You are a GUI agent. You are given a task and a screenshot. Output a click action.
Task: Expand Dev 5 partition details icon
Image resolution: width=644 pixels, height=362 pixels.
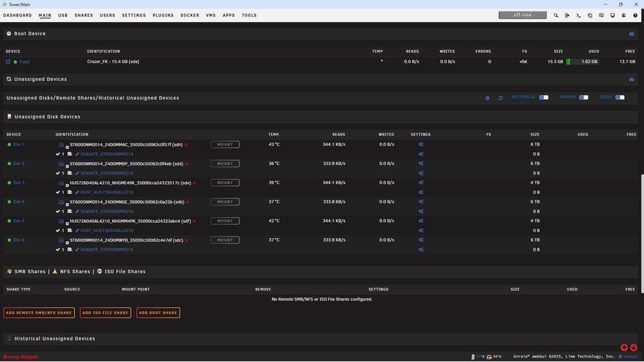[62, 222]
